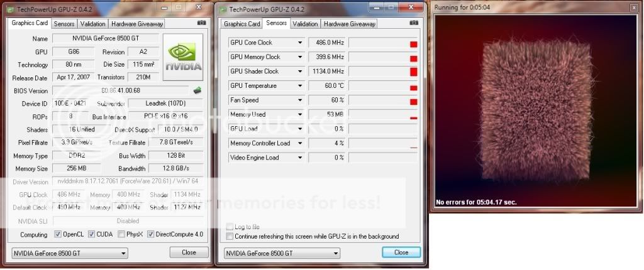Image resolution: width=644 pixels, height=270 pixels.
Task: Toggle the OpenCL checkbox
Action: (58, 234)
